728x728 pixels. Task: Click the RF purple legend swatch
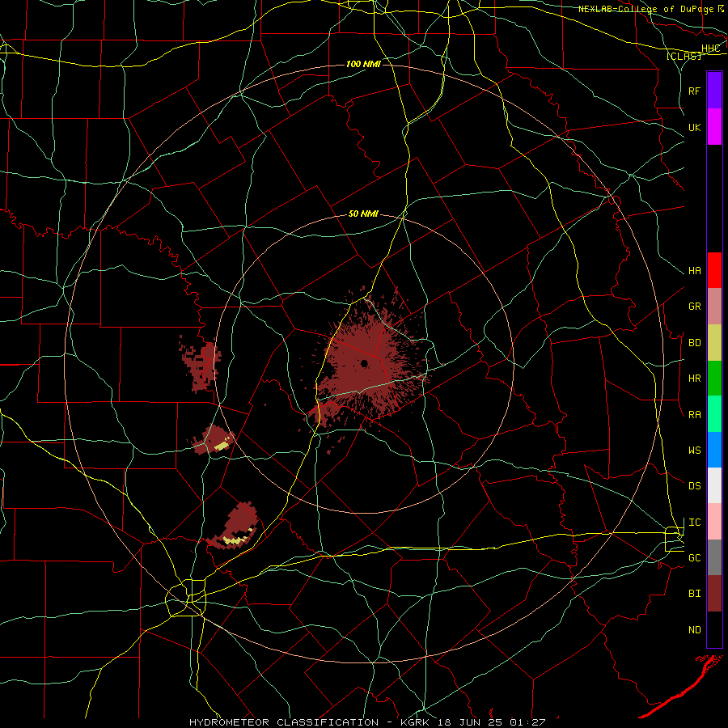714,91
